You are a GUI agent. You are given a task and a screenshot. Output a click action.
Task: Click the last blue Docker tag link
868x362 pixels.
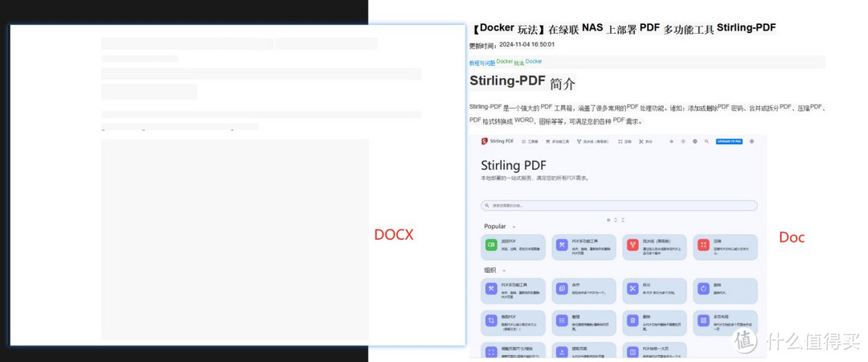tap(534, 61)
